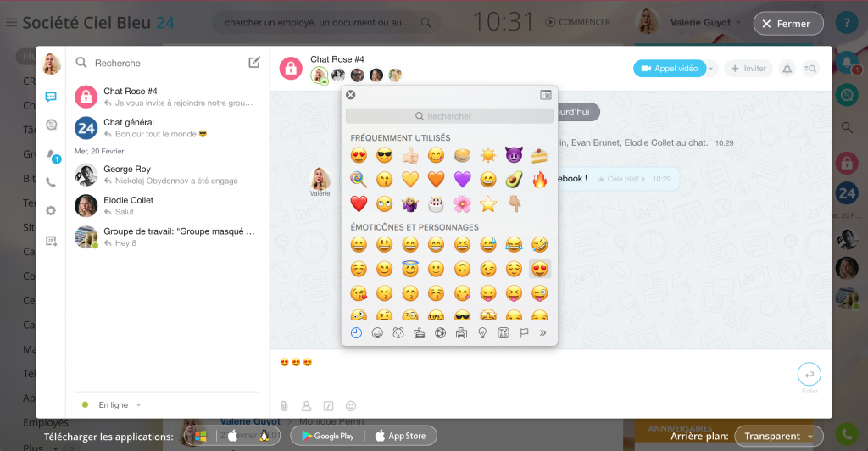Open the Transparent background dropdown
868x451 pixels.
pyautogui.click(x=777, y=436)
